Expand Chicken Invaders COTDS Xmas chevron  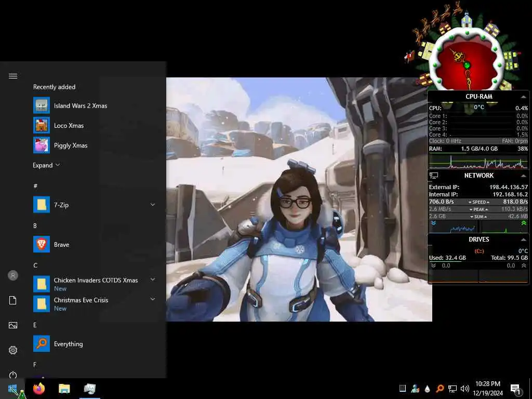click(153, 280)
